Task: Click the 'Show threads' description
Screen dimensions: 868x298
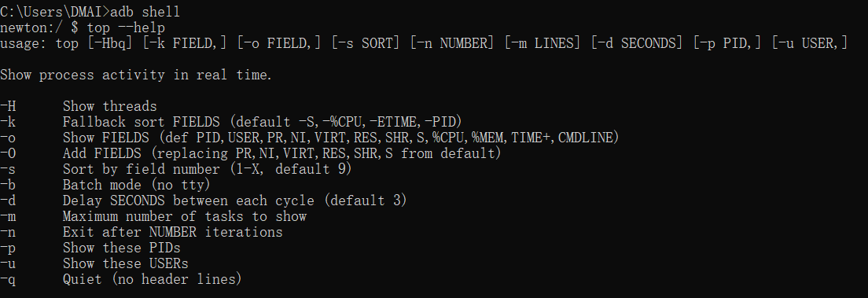Action: click(x=109, y=106)
